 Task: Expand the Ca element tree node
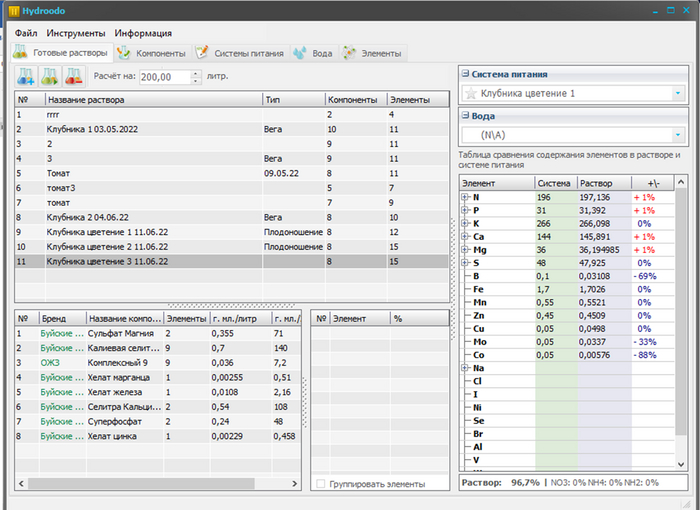click(x=465, y=236)
